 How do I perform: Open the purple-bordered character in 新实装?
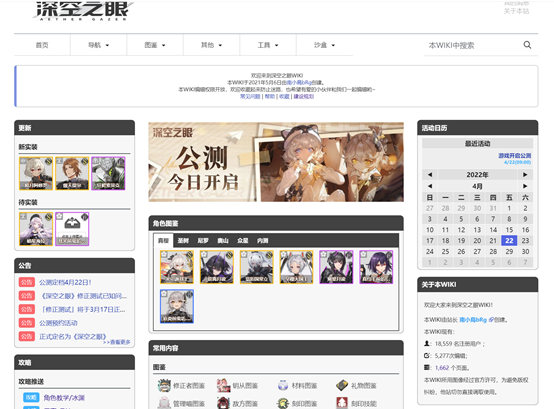pos(108,173)
